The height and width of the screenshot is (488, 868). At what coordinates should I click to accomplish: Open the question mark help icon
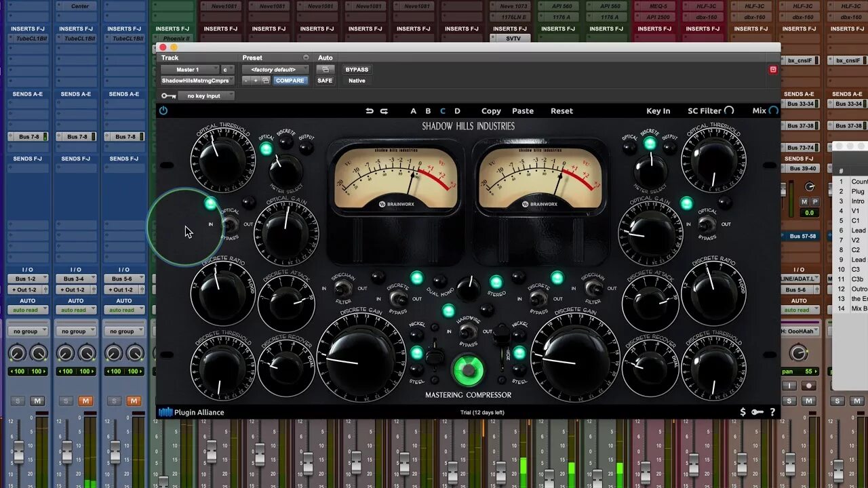pyautogui.click(x=772, y=412)
